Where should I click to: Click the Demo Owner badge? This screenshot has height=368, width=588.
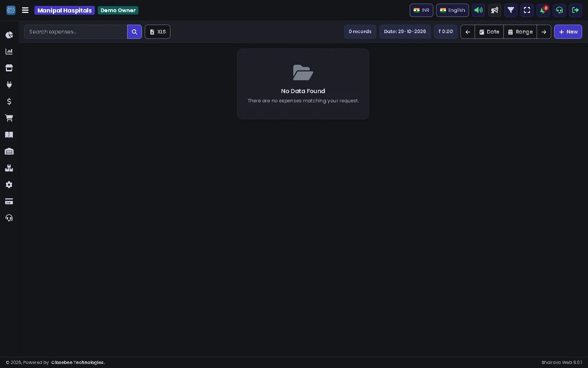tap(118, 10)
